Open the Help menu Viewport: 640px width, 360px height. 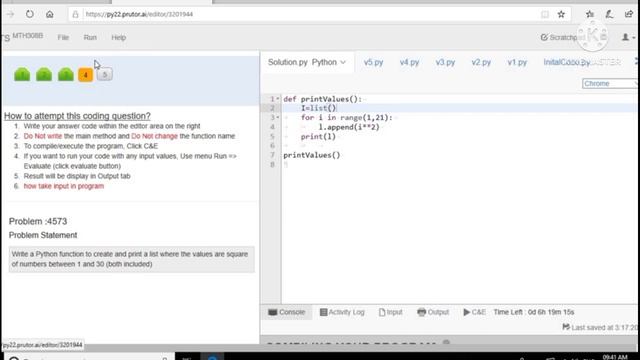[119, 37]
